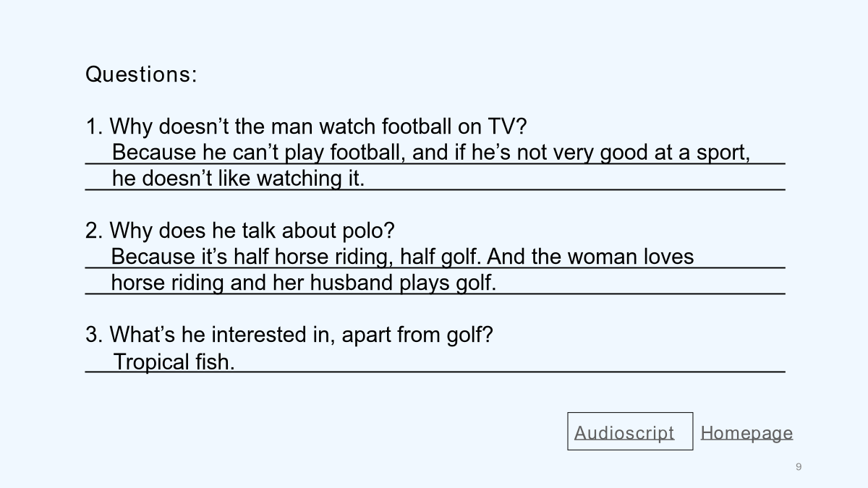This screenshot has height=488, width=868.
Task: Click the line 'he doesn't like watching it.'
Action: click(238, 179)
